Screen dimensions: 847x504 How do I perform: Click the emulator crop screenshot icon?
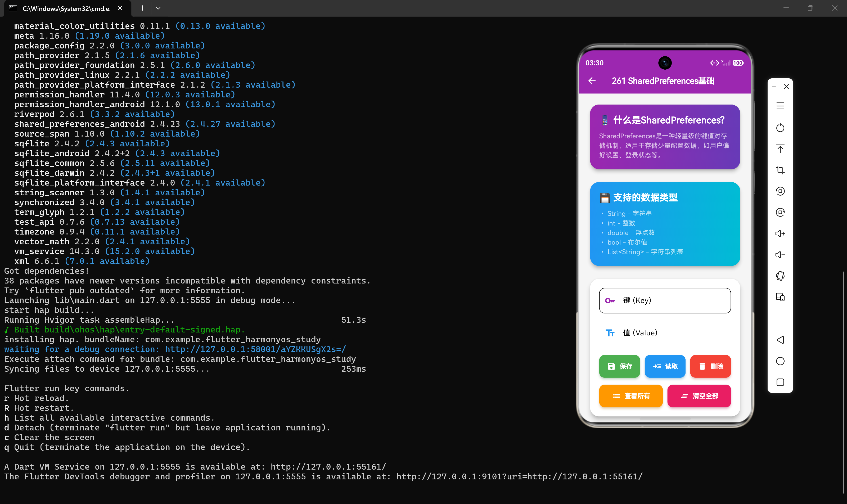[x=780, y=170]
